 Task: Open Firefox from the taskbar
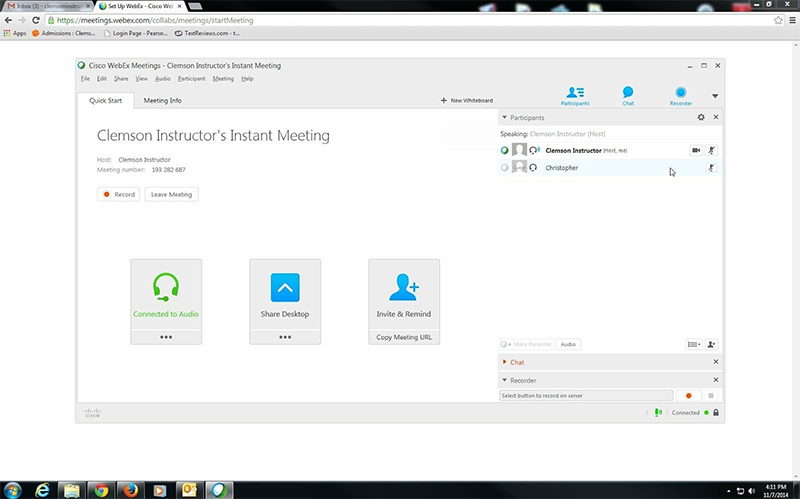pyautogui.click(x=130, y=490)
